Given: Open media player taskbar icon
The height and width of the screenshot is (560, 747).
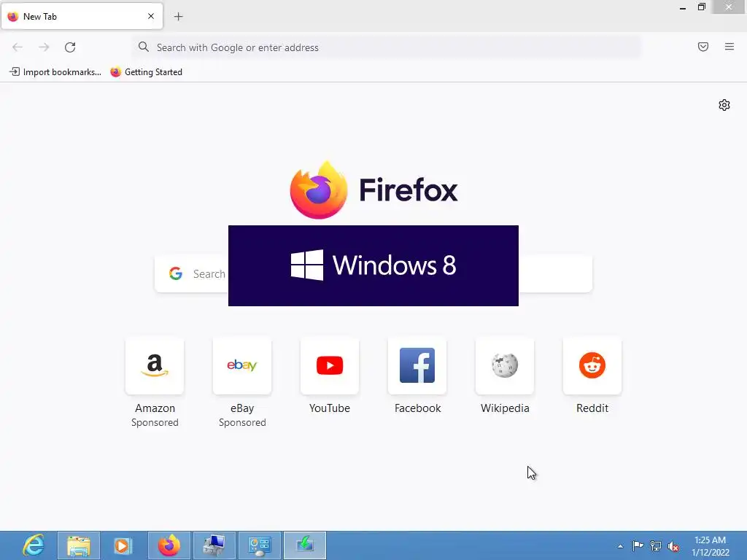Looking at the screenshot, I should 122,545.
